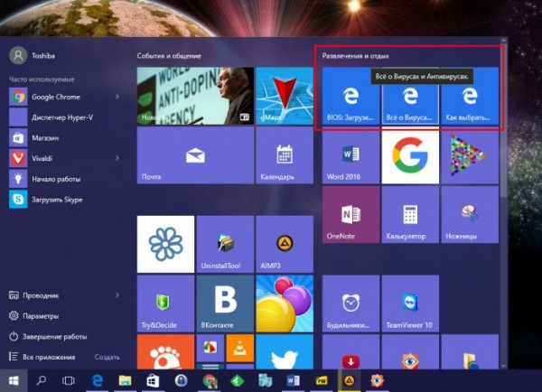Image resolution: width=542 pixels, height=392 pixels.
Task: Open the Новости news live tile
Action: 195,96
